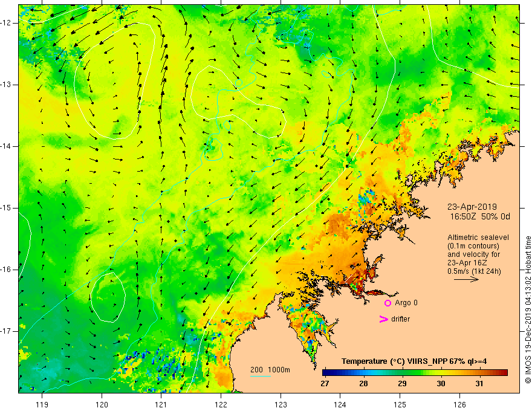The height and width of the screenshot is (411, 532).
Task: Click latitude label -15
Action: 6,208
